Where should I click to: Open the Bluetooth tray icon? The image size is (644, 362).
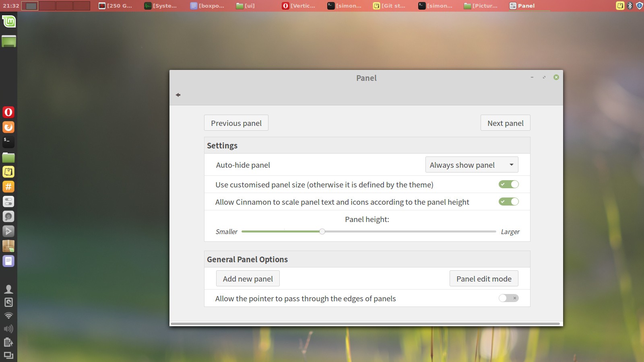630,6
